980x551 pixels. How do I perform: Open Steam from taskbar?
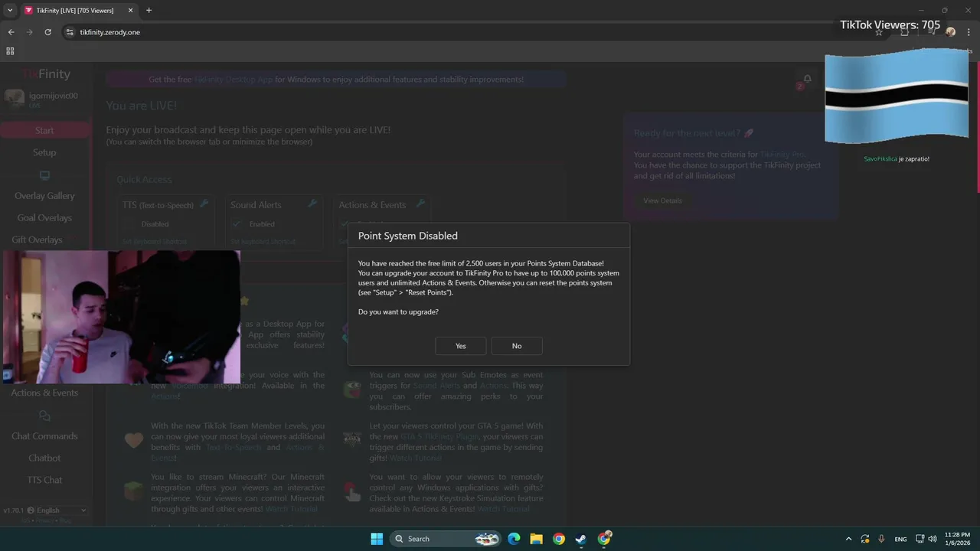[x=581, y=539]
